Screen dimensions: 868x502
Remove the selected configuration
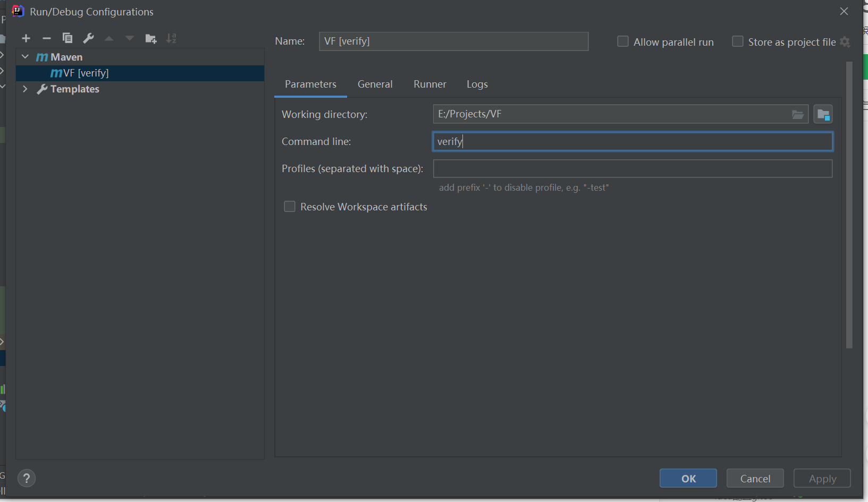click(47, 38)
